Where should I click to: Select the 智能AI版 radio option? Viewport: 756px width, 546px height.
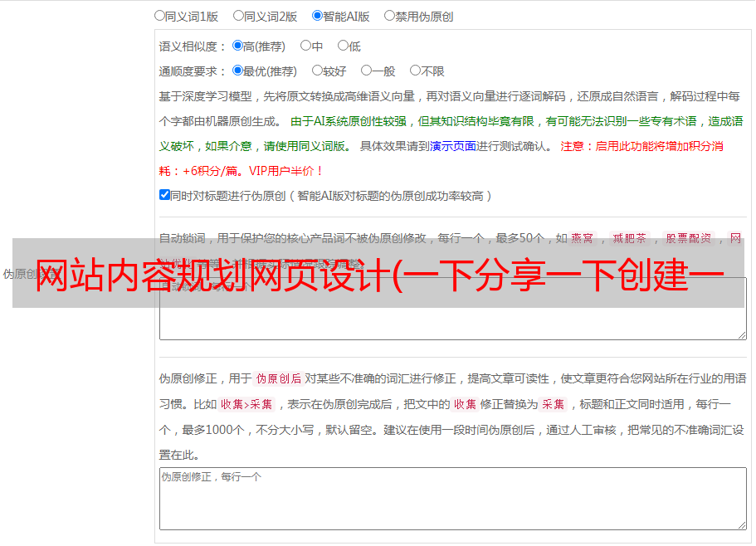pos(317,16)
